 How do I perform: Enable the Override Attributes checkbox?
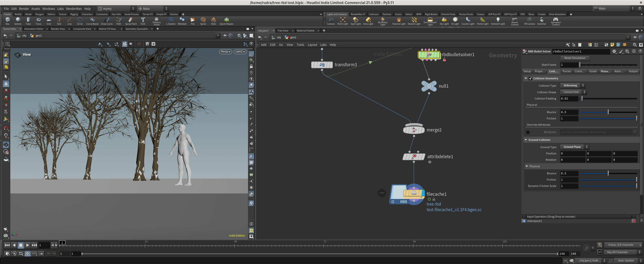(528, 132)
